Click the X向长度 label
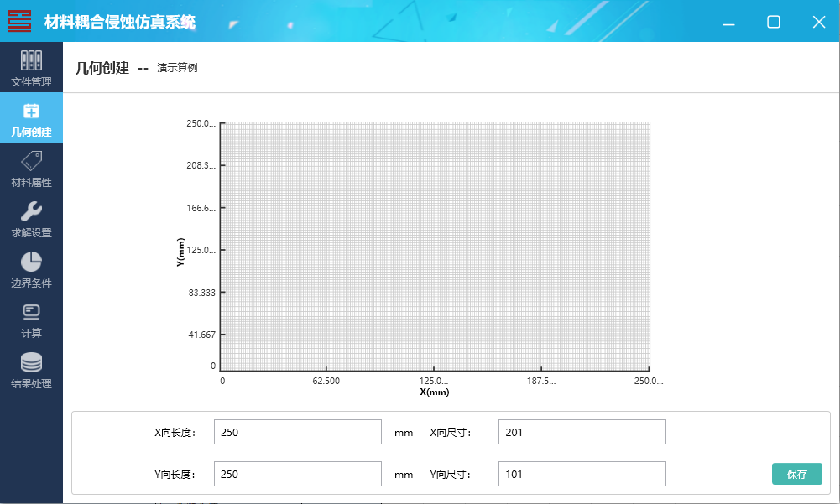The image size is (840, 504). pyautogui.click(x=175, y=433)
